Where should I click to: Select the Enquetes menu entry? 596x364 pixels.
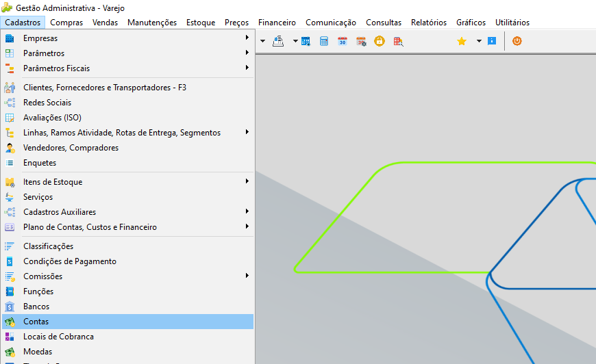(127, 163)
